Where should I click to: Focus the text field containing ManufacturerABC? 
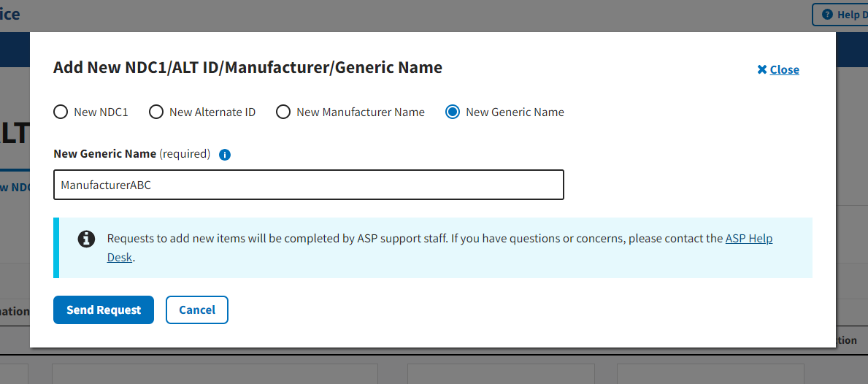point(308,185)
